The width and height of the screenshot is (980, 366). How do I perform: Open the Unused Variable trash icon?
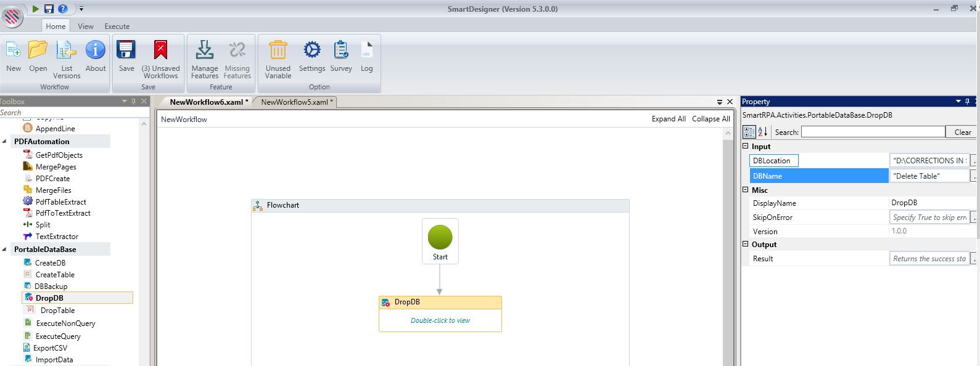[x=278, y=51]
